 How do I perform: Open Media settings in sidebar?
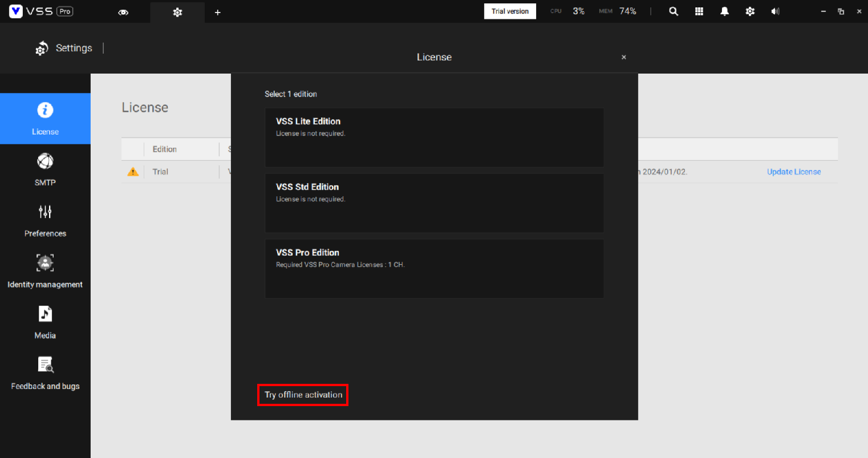[x=45, y=322]
